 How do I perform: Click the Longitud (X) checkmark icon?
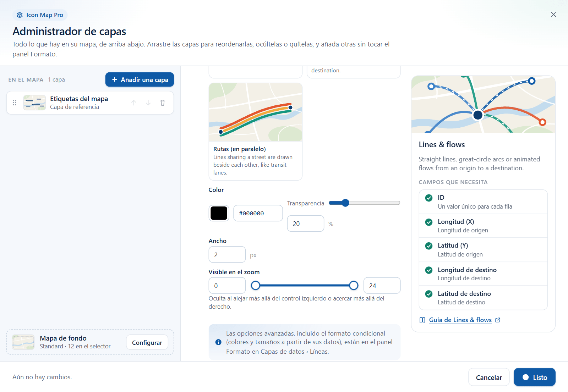(429, 222)
